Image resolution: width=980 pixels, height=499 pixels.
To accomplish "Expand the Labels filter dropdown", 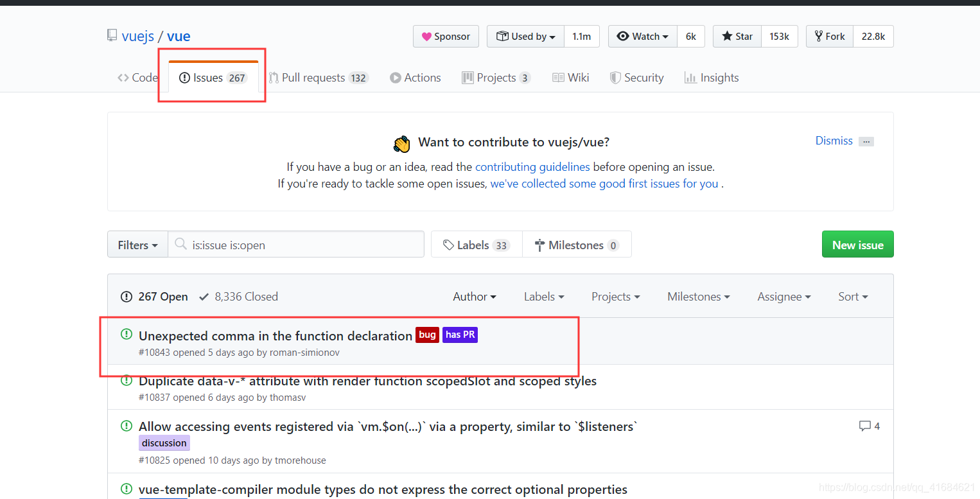I will click(x=544, y=297).
